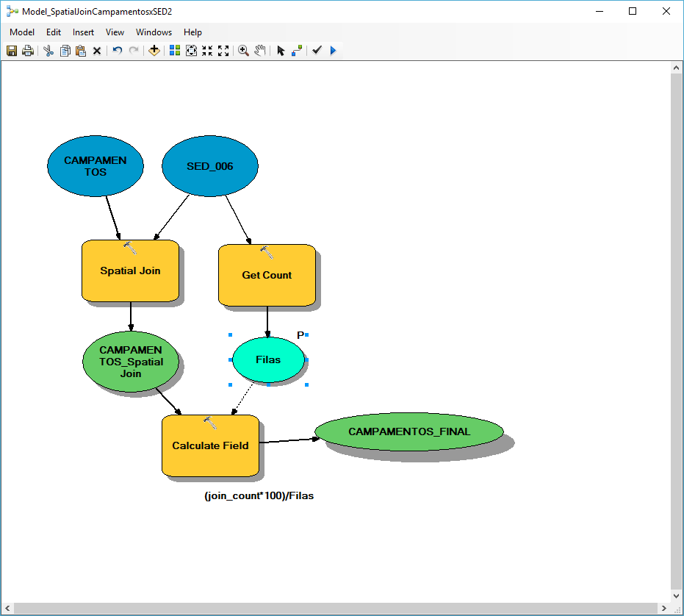Click the ModelBuilder window title icon
The height and width of the screenshot is (616, 684).
coord(12,12)
